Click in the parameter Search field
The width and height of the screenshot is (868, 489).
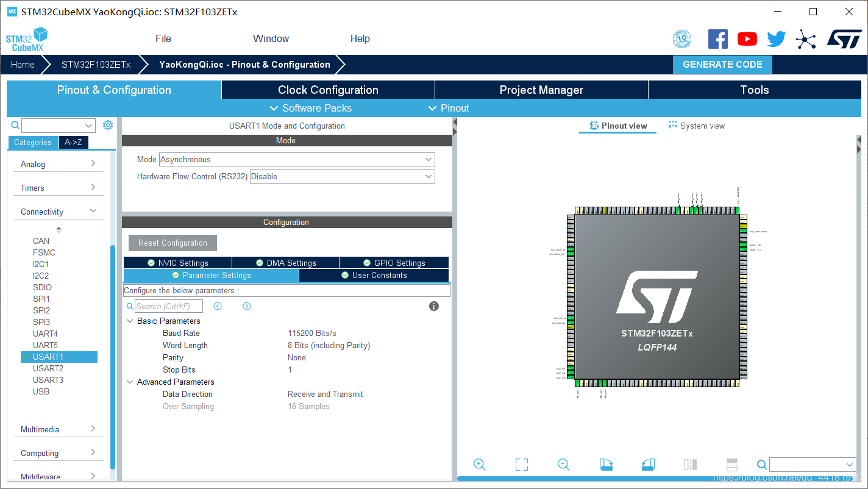(x=169, y=306)
